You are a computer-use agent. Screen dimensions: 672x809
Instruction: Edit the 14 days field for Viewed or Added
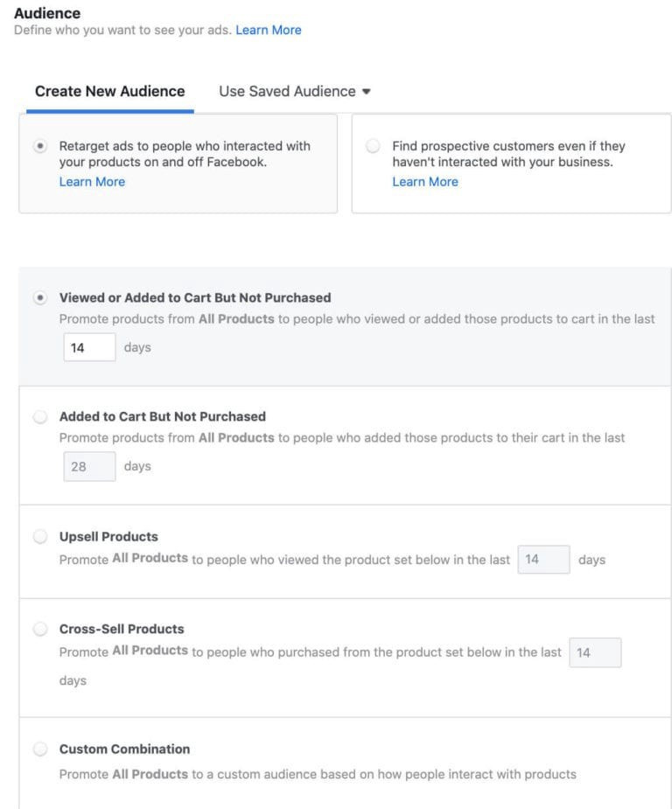coord(90,347)
